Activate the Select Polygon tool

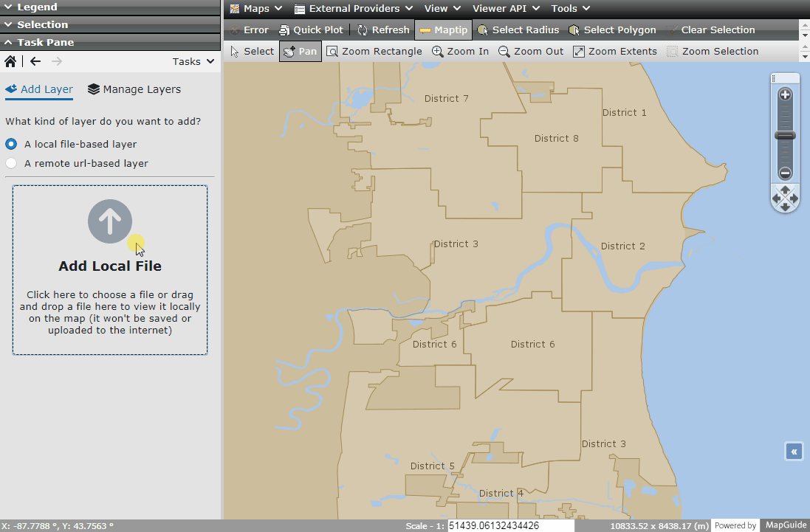[613, 30]
